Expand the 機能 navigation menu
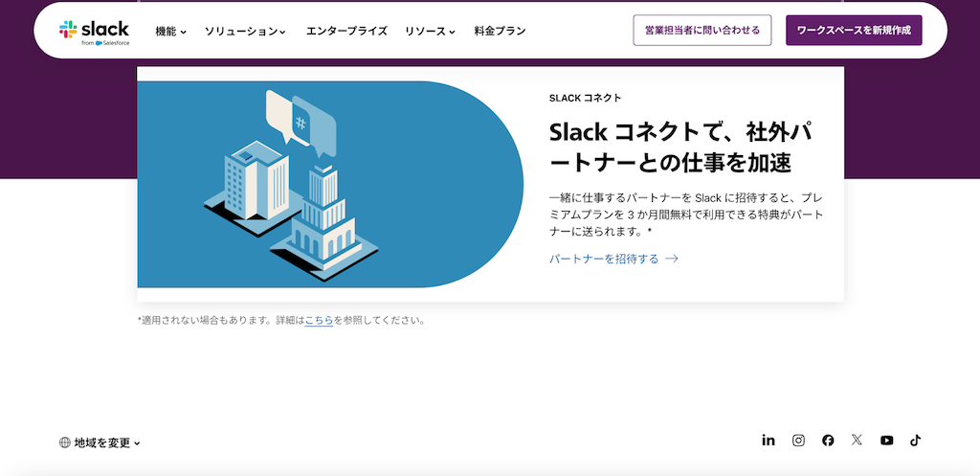Image resolution: width=980 pixels, height=476 pixels. click(170, 31)
